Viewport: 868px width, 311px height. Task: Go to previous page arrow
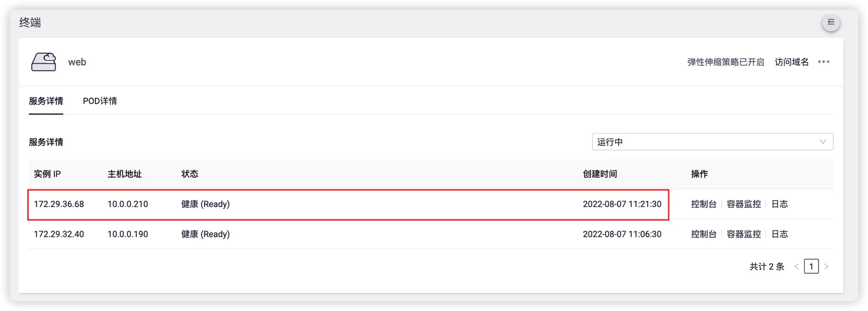(x=797, y=266)
